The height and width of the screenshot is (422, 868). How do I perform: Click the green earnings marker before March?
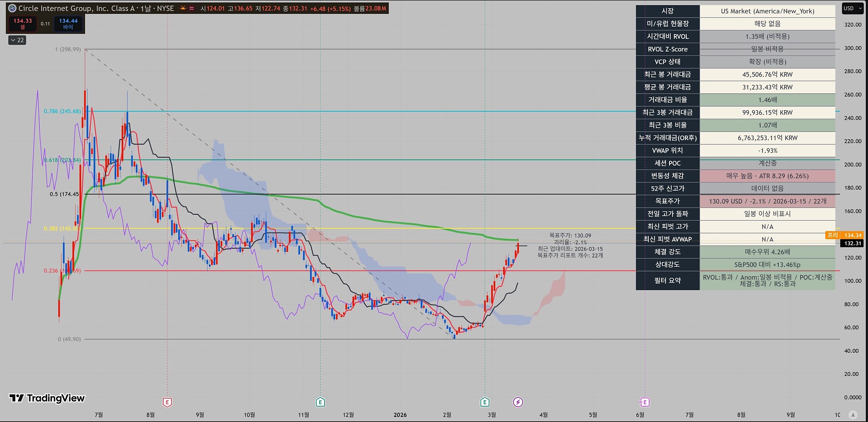tap(485, 402)
